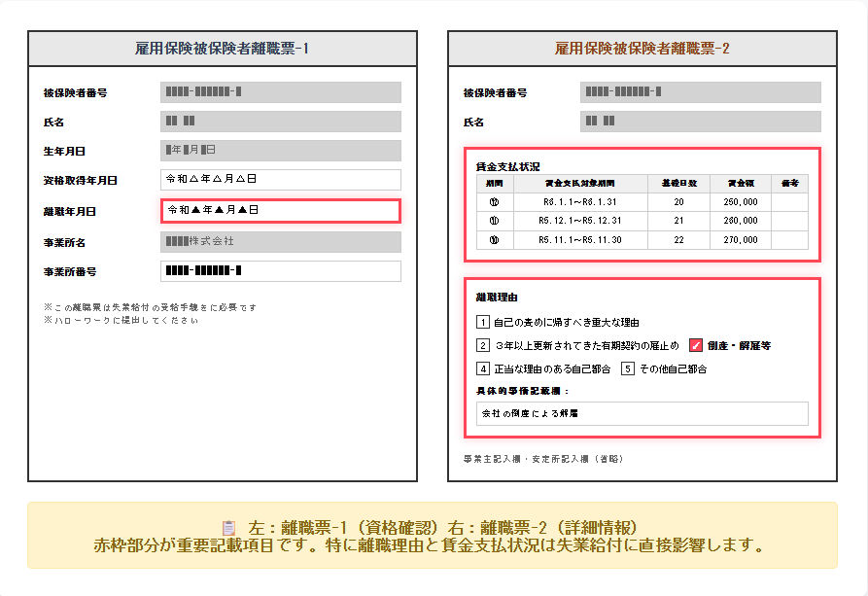Click the 基礎日数 column header
Screen dimensions: 868x596
678,183
